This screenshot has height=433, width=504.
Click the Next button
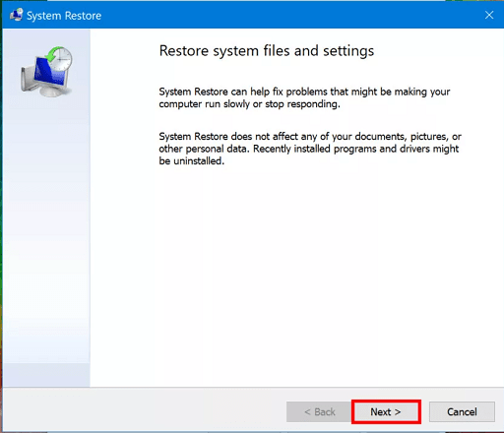coord(386,411)
